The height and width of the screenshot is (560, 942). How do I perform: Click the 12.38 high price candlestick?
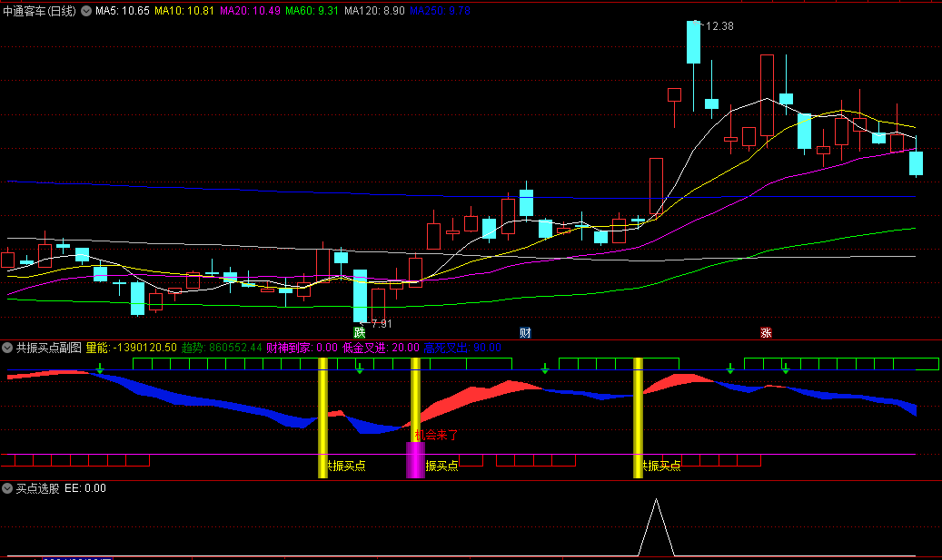693,42
